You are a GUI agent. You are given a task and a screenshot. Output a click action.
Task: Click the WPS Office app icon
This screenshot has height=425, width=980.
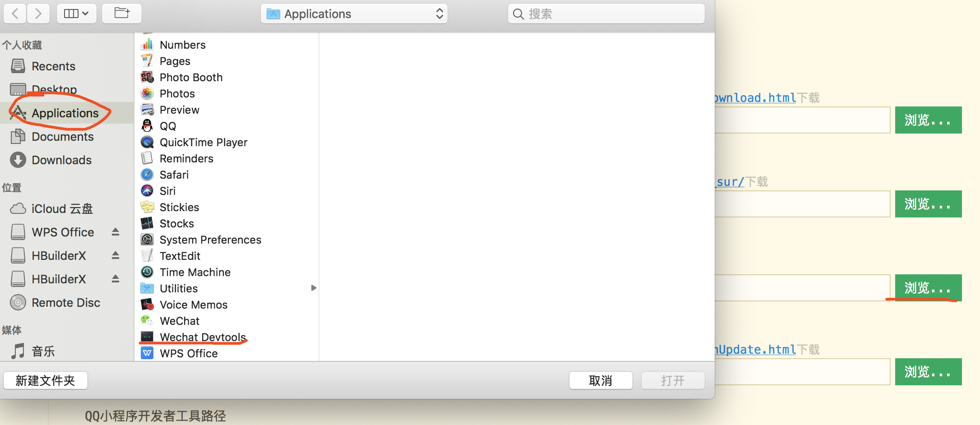pyautogui.click(x=147, y=353)
